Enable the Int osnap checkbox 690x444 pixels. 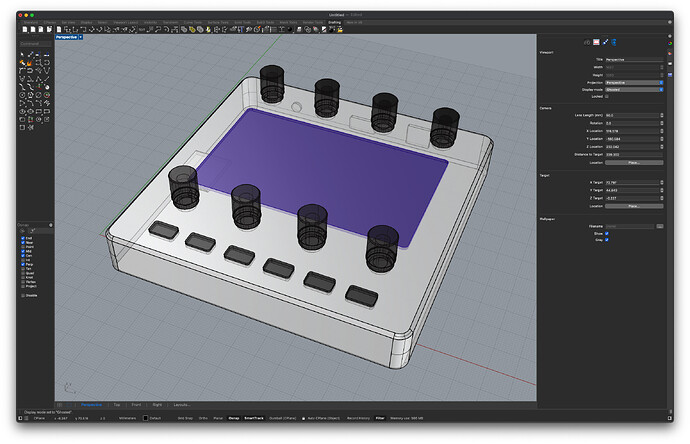click(23, 260)
